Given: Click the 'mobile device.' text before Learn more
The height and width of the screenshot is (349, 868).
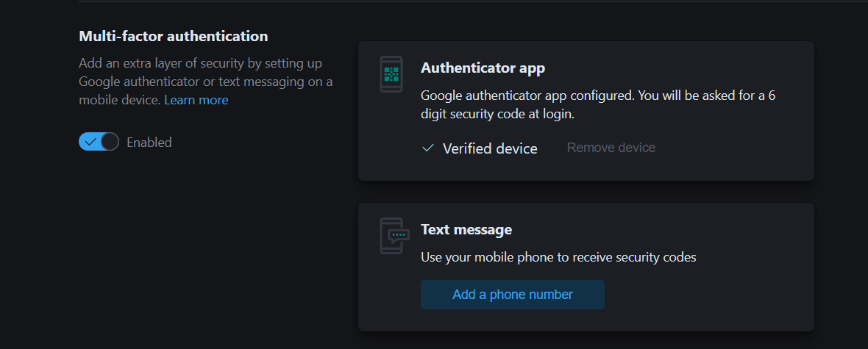Looking at the screenshot, I should (x=119, y=100).
